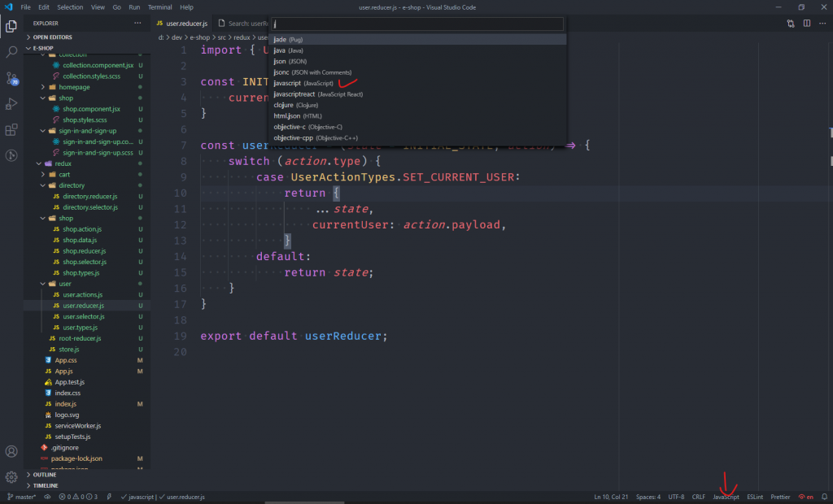This screenshot has height=504, width=833.
Task: Open the Search view in activity bar
Action: [11, 52]
